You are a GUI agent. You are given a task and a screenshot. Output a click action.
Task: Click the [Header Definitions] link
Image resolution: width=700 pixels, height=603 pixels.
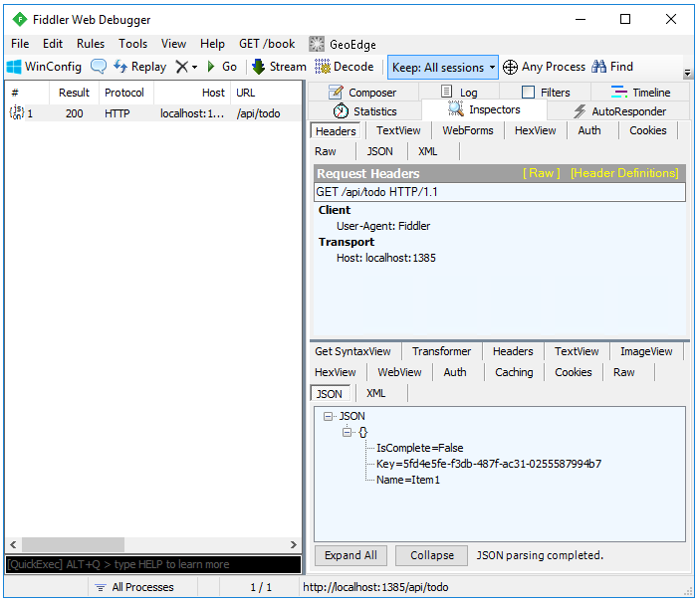coord(624,173)
